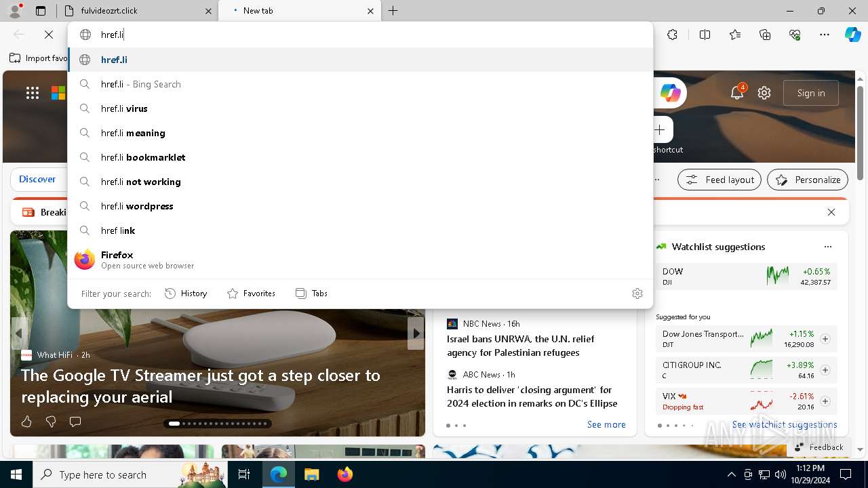
Task: Launch Firefox from the taskbar
Action: click(344, 474)
